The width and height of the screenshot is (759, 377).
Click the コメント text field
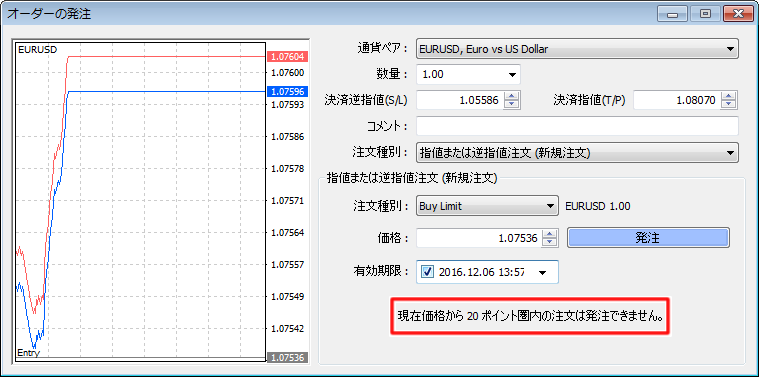pyautogui.click(x=577, y=126)
